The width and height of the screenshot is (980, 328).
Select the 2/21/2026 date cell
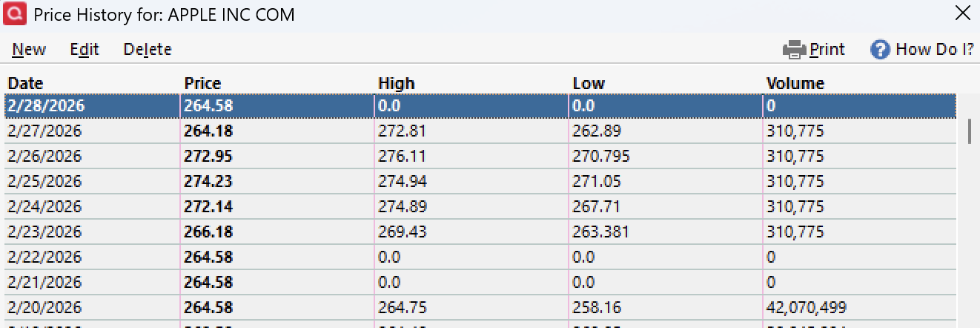(x=44, y=283)
